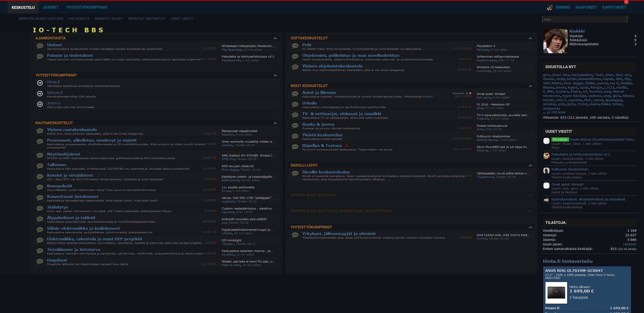644x313 pixels.
Task: Click Merkitse alueet luetuiksi link
Action: pos(41,19)
